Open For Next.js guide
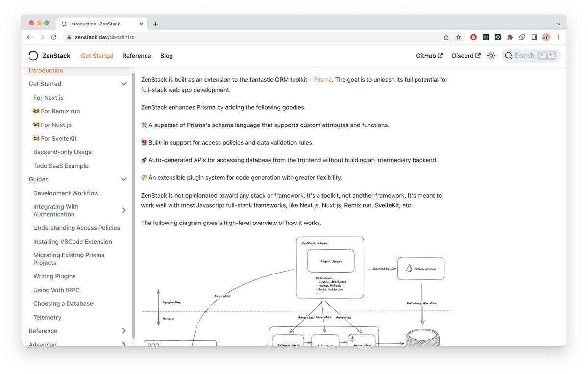588x374 pixels. pos(49,98)
